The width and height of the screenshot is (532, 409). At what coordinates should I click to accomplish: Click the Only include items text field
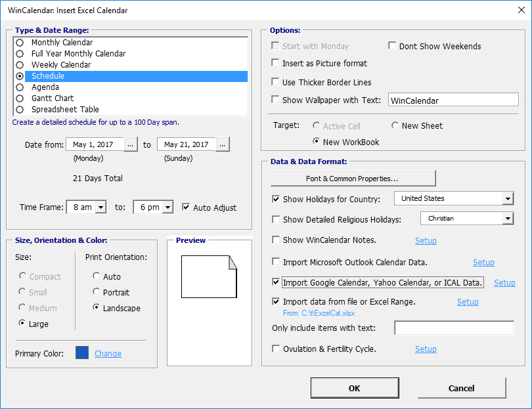453,328
